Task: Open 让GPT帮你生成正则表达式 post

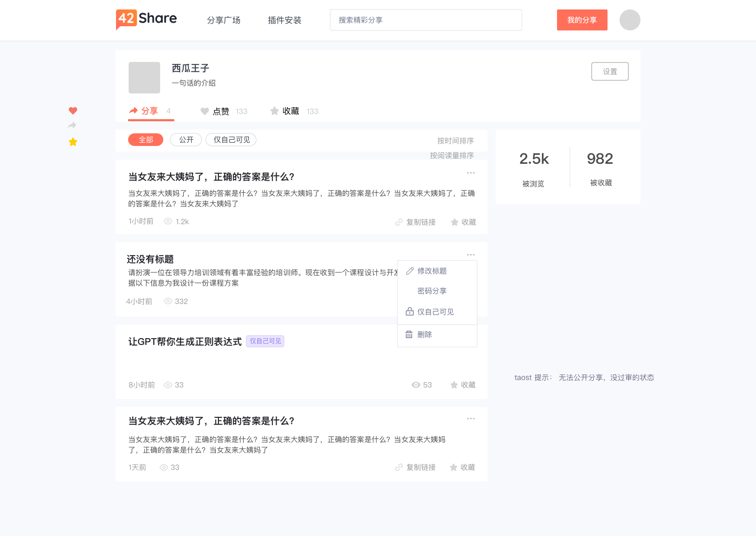Action: pos(185,342)
